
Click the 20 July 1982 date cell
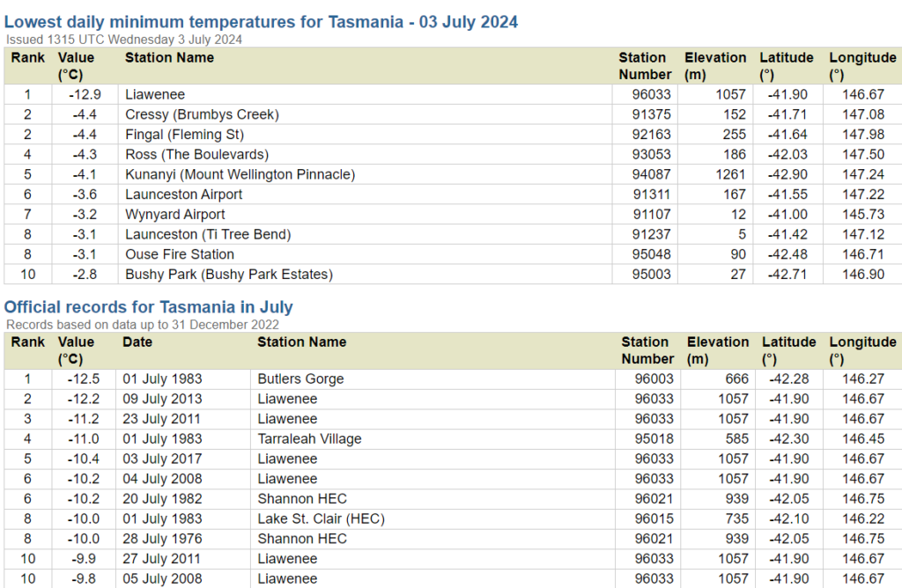tap(162, 499)
